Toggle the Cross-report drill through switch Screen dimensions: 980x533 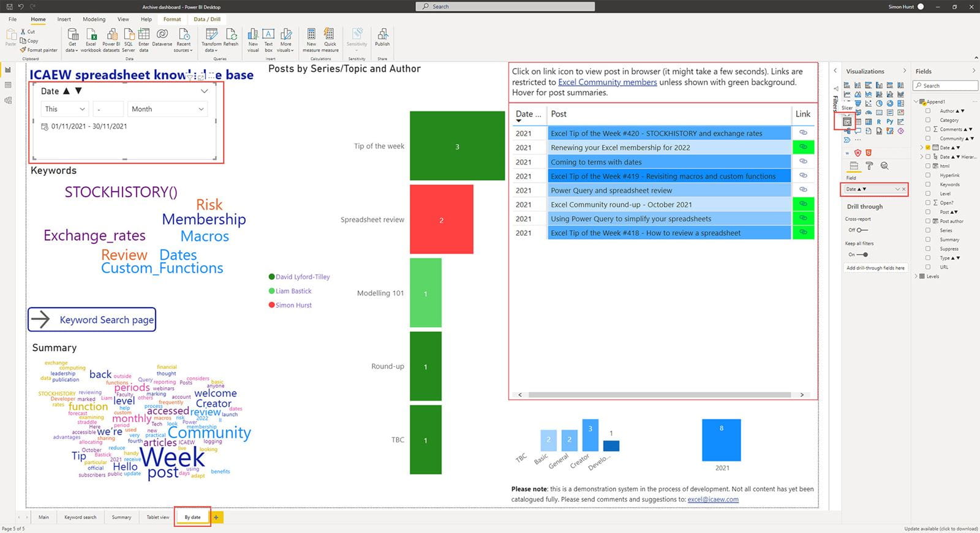coord(862,230)
